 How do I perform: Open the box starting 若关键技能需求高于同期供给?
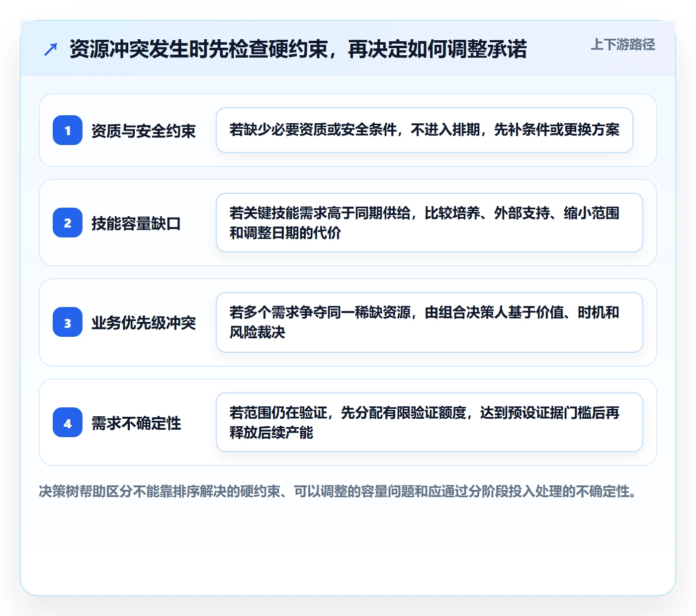click(430, 223)
